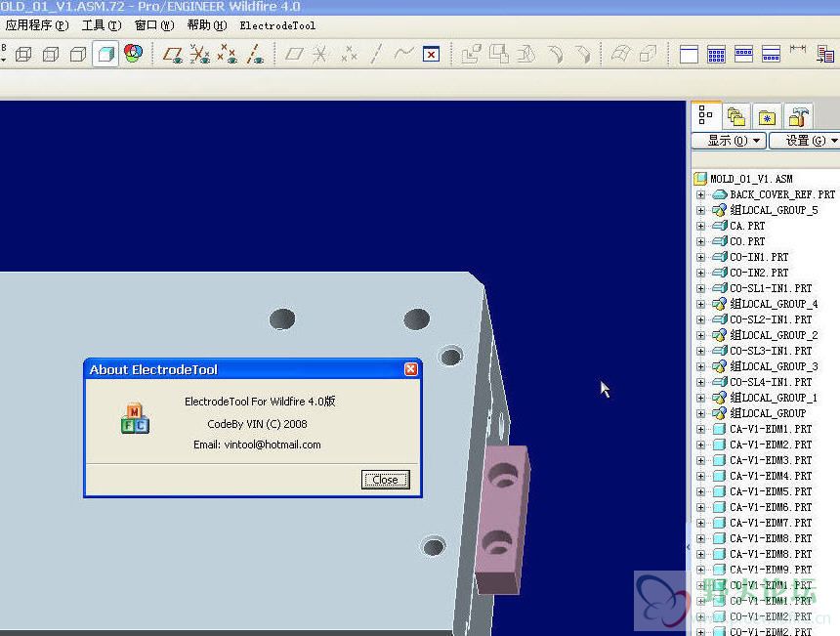Click the bottom row table icon

771,54
